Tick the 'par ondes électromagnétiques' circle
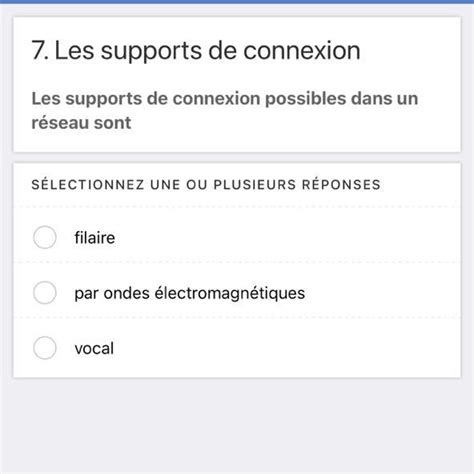The image size is (474, 474). [x=45, y=293]
